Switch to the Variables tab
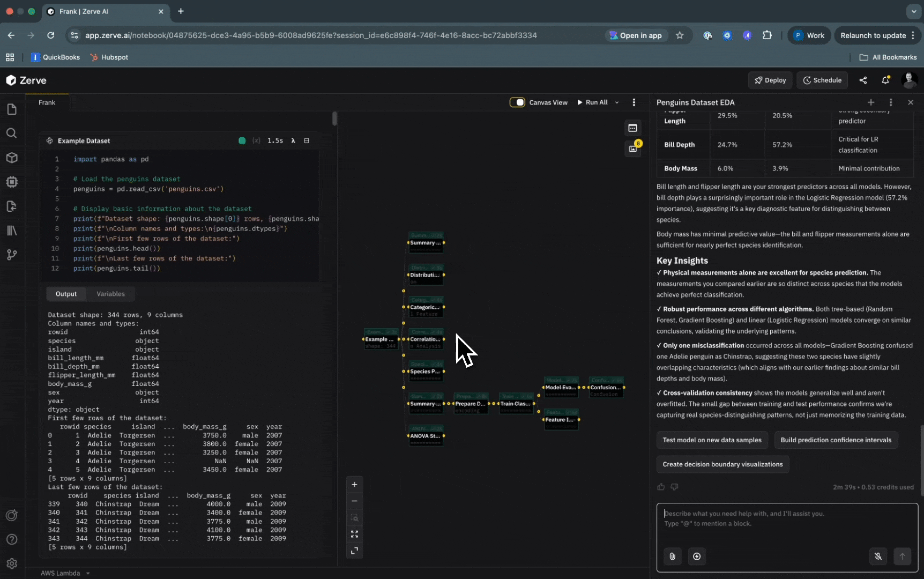This screenshot has width=924, height=579. coord(110,294)
